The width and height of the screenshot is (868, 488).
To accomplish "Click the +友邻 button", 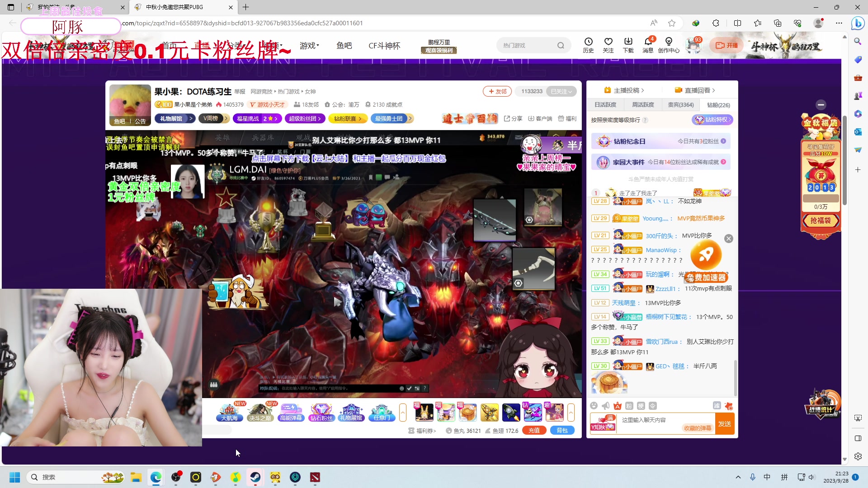I will [x=497, y=91].
